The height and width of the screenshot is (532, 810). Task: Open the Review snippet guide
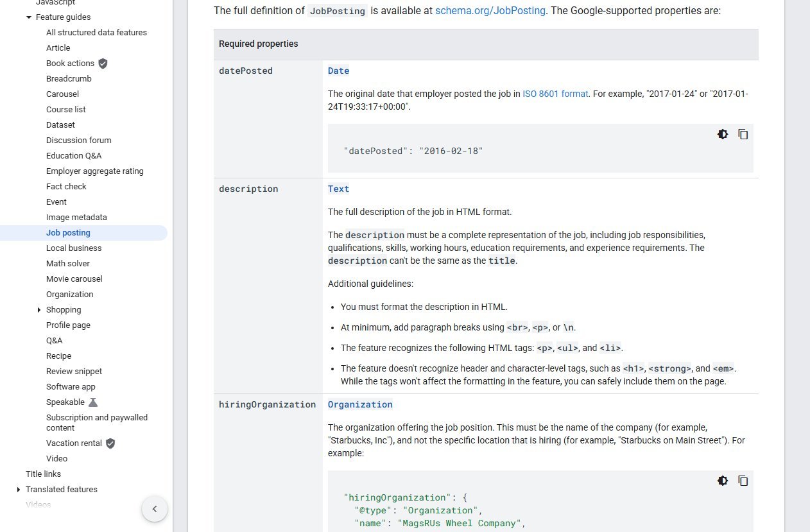[x=74, y=372]
